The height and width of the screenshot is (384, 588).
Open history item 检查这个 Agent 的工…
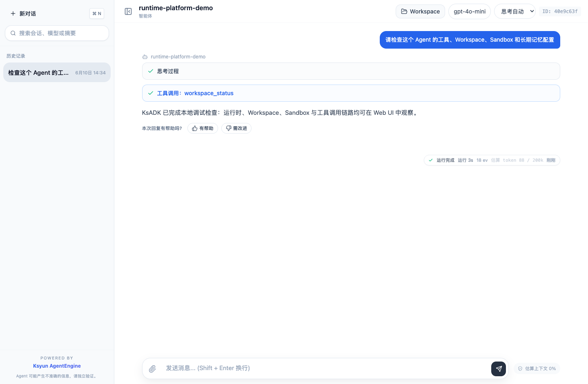coord(57,72)
